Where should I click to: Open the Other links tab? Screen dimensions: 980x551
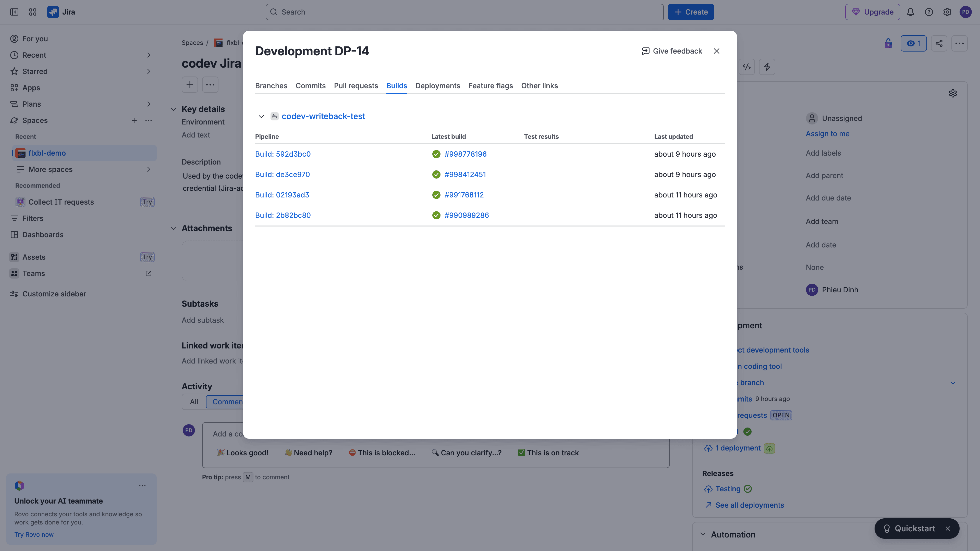tap(540, 86)
